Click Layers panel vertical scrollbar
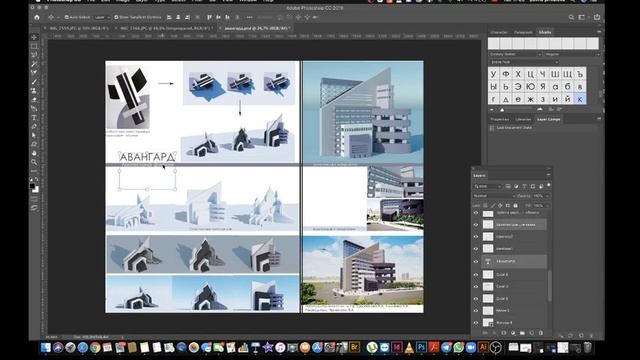Viewport: 640px width, 360px height. point(549,286)
